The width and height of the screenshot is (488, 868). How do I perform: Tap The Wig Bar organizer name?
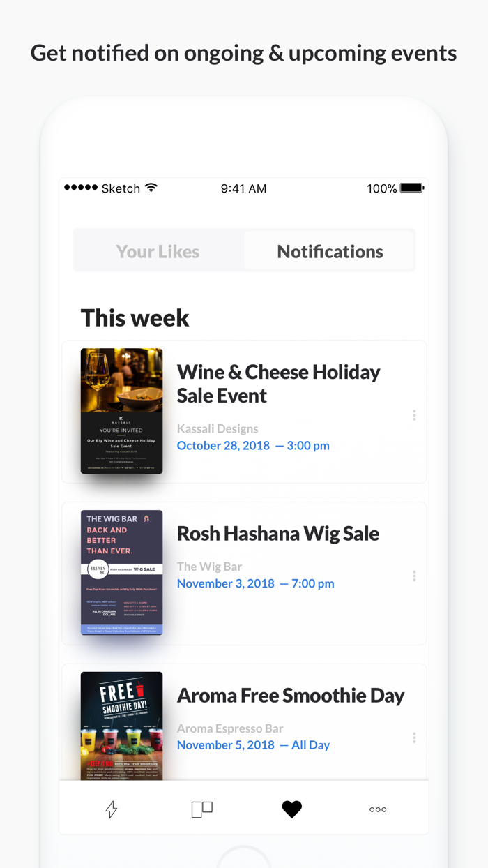click(209, 567)
